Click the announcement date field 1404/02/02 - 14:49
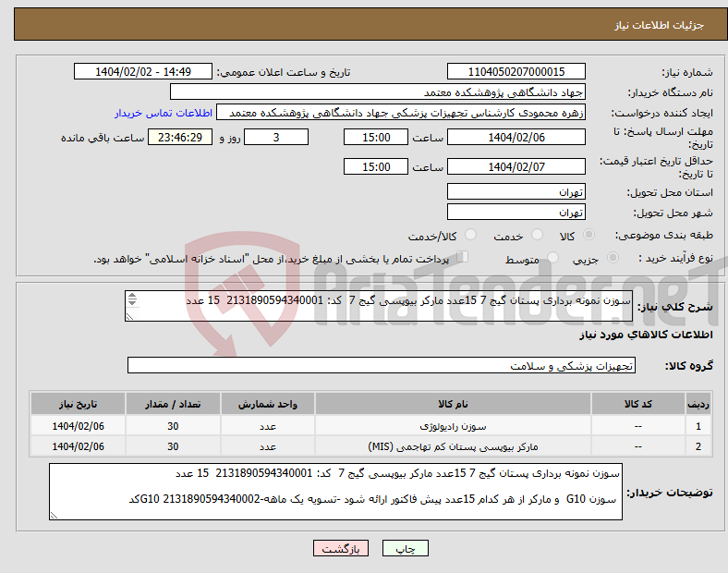This screenshot has width=728, height=573. [143, 72]
